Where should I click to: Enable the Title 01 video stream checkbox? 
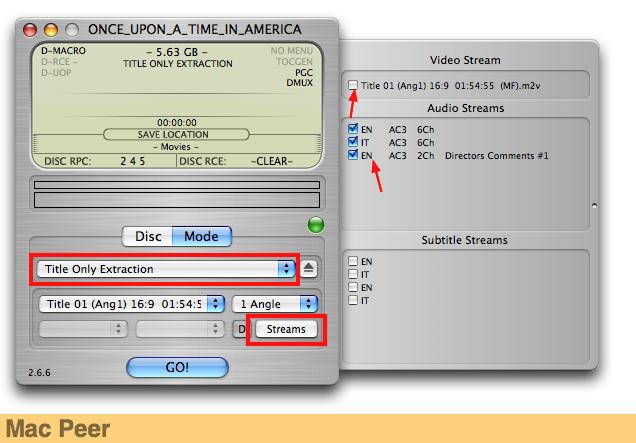pyautogui.click(x=353, y=85)
